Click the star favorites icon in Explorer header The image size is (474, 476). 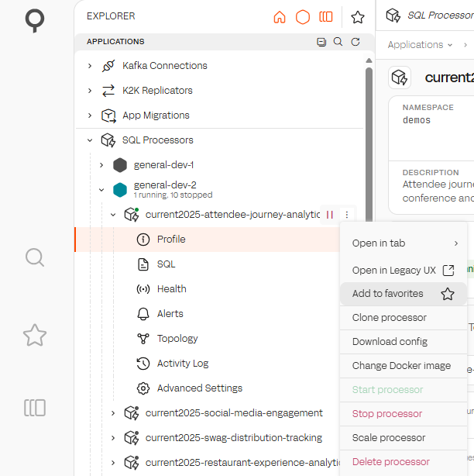click(358, 17)
